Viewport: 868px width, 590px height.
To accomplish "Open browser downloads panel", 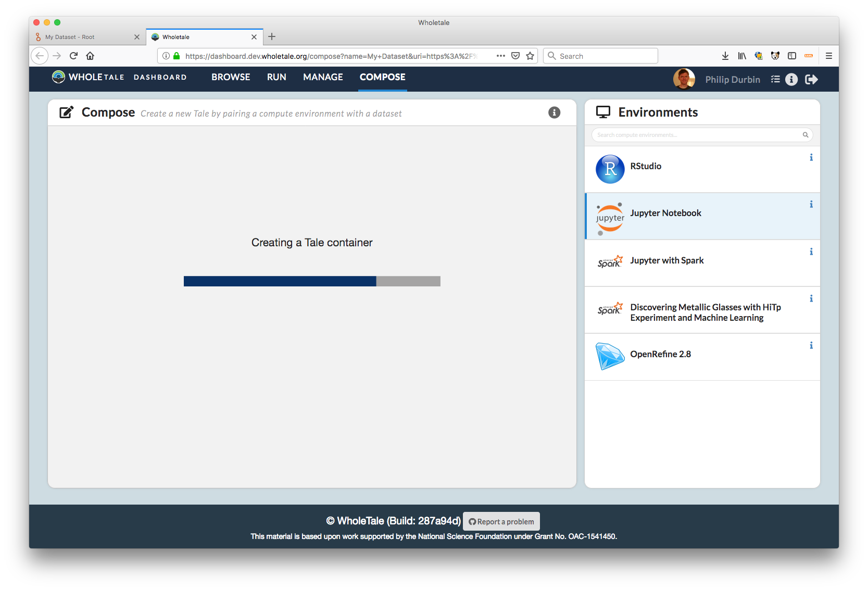I will tap(725, 56).
